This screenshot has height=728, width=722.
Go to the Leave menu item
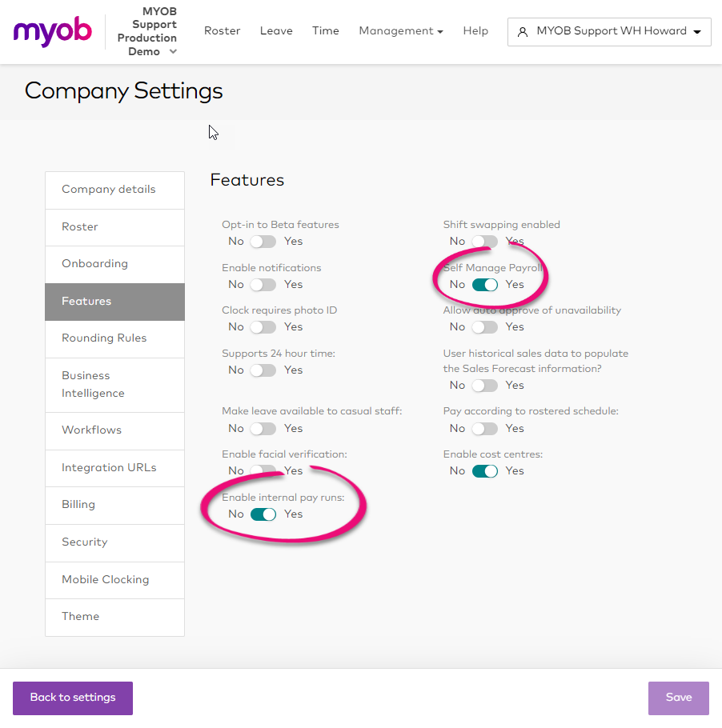coord(276,31)
